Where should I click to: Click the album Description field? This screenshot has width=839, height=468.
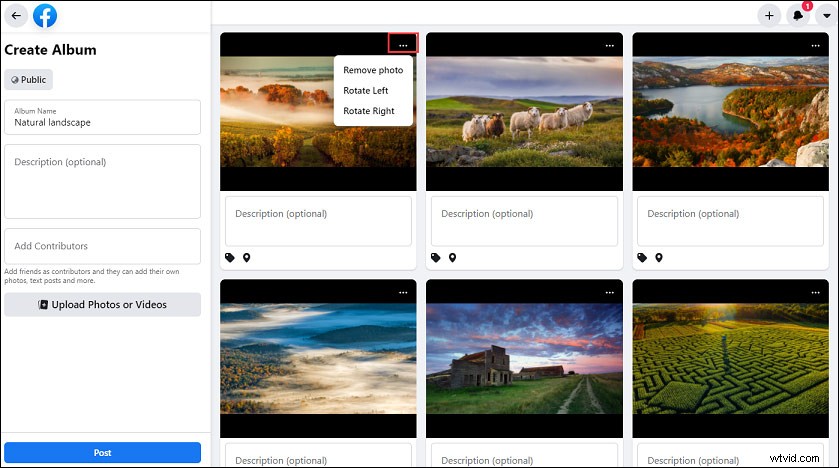102,181
